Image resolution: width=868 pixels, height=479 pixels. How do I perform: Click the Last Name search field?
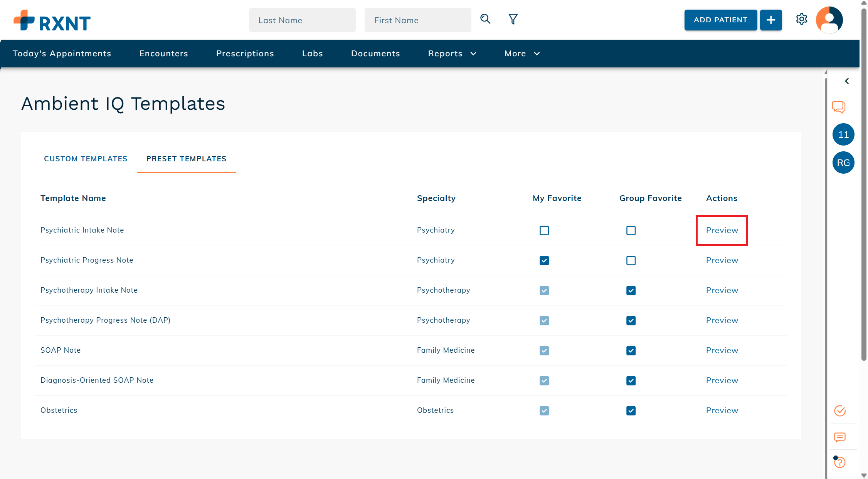(302, 20)
